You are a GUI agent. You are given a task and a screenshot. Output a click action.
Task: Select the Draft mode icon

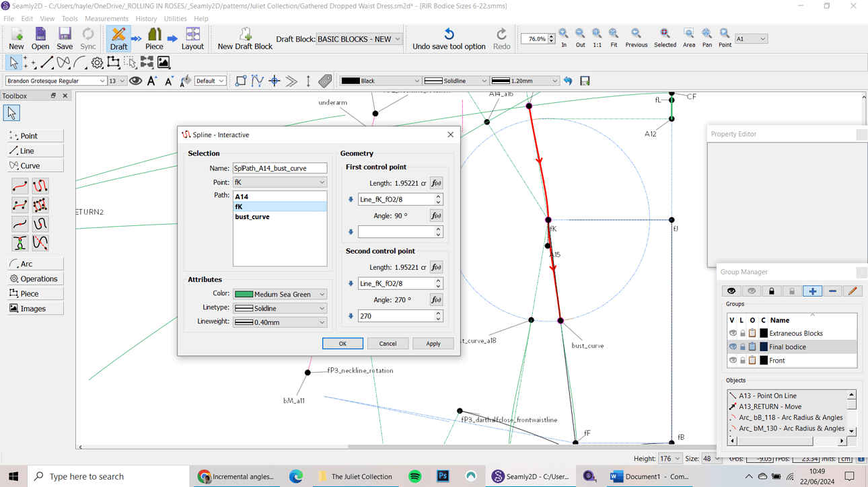pyautogui.click(x=118, y=38)
